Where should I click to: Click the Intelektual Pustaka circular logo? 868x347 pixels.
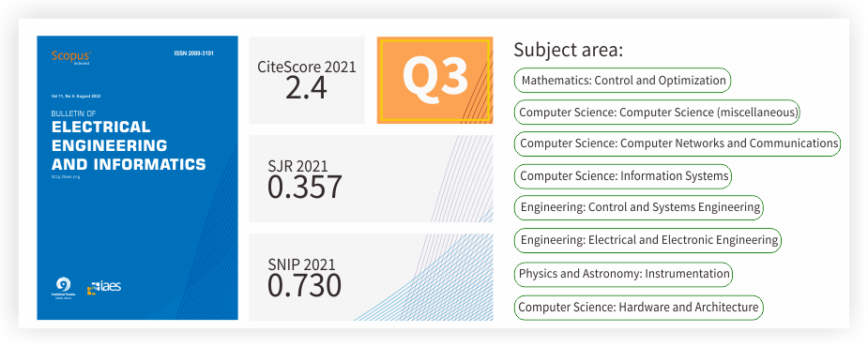pyautogui.click(x=64, y=287)
